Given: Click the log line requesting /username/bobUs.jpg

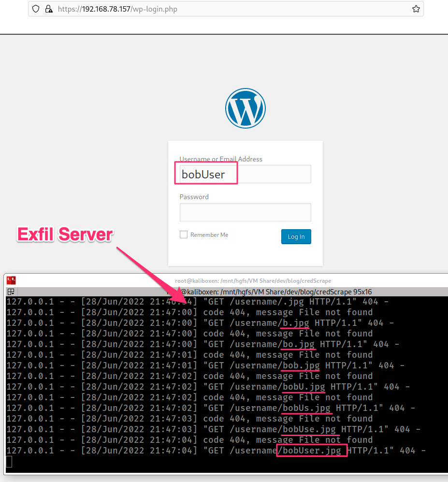Looking at the screenshot, I should tap(211, 408).
